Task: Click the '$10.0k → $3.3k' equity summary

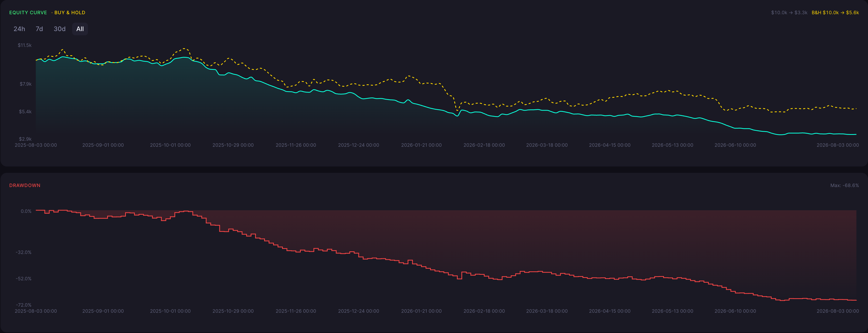Action: click(789, 12)
